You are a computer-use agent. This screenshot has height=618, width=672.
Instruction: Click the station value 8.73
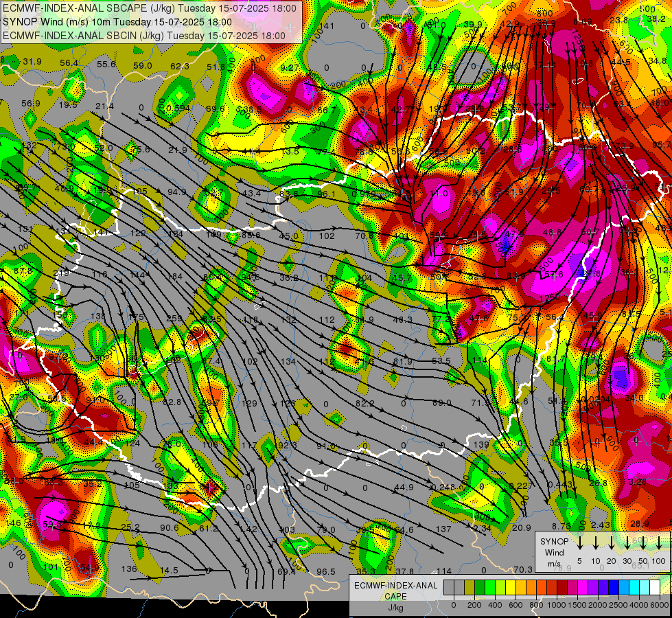point(561,526)
